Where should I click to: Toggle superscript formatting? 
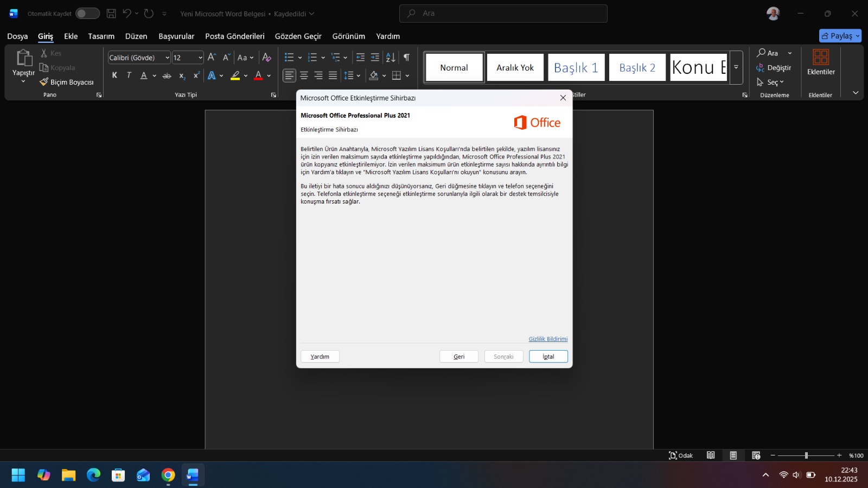coord(196,75)
